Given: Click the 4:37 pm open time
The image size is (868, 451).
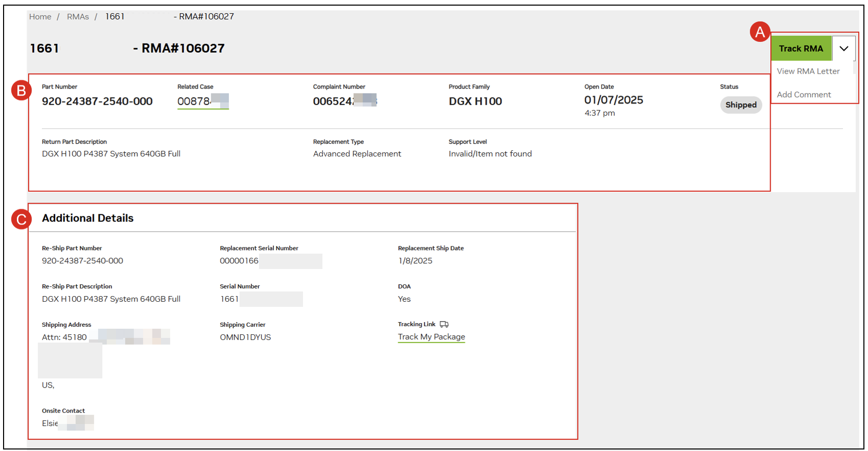Looking at the screenshot, I should coord(600,113).
